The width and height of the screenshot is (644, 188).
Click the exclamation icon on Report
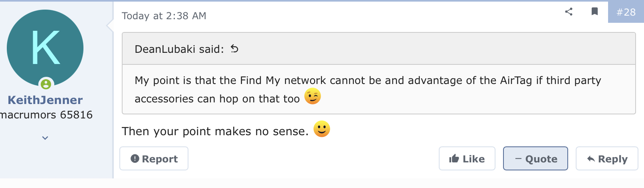pyautogui.click(x=135, y=159)
